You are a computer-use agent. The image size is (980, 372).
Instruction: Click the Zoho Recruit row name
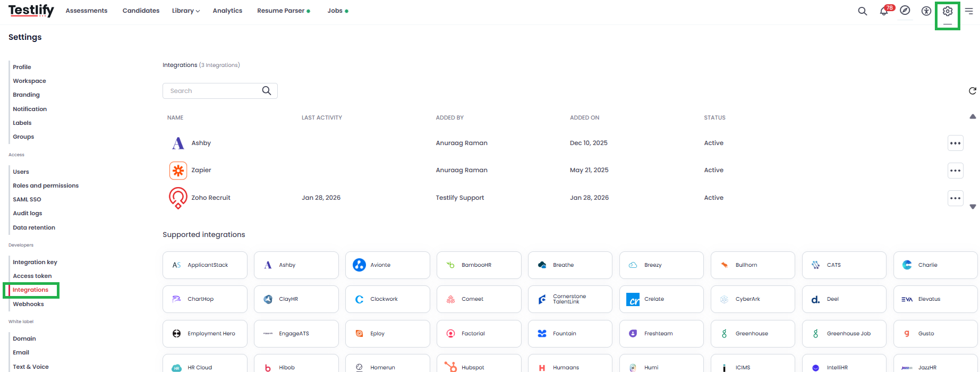pos(211,198)
